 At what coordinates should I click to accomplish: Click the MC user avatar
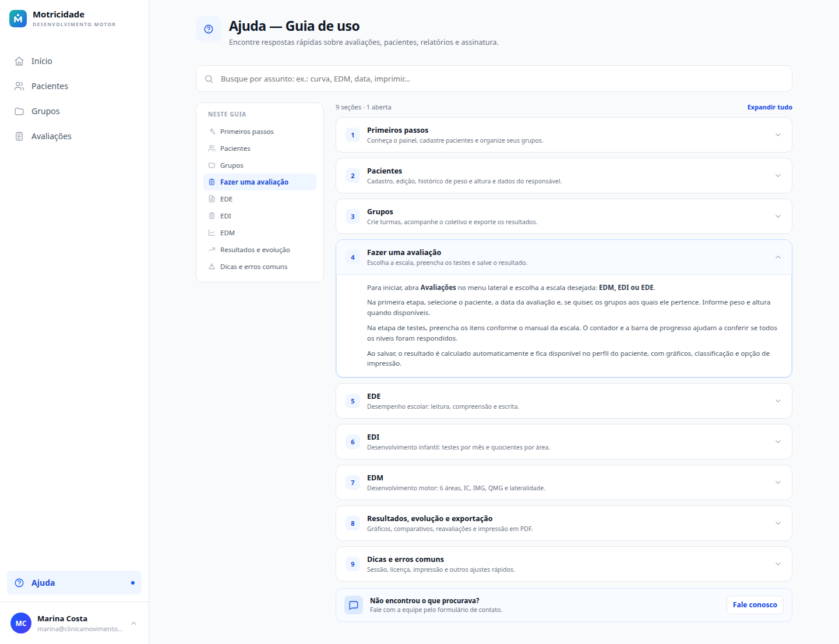pos(21,623)
